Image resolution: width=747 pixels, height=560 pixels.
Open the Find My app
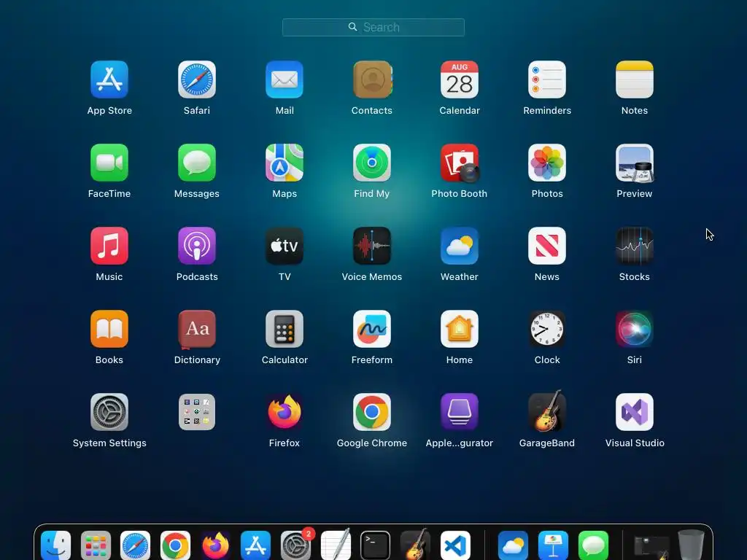pyautogui.click(x=372, y=163)
